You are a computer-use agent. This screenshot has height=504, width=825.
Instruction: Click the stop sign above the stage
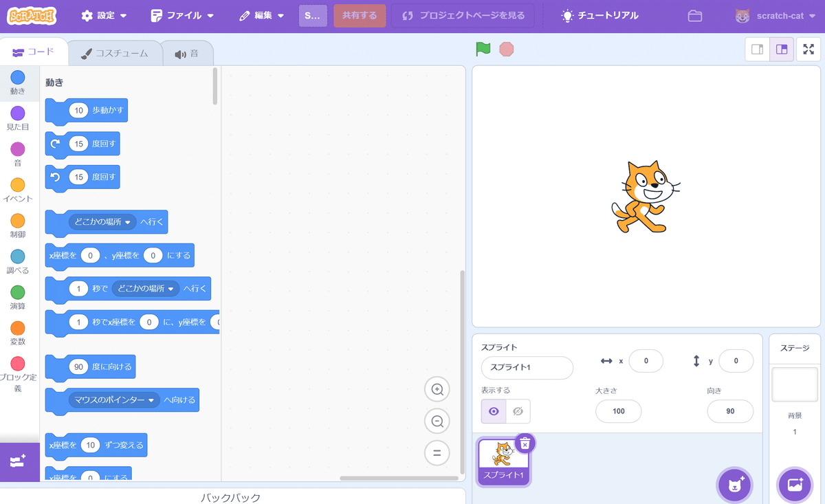tap(506, 49)
